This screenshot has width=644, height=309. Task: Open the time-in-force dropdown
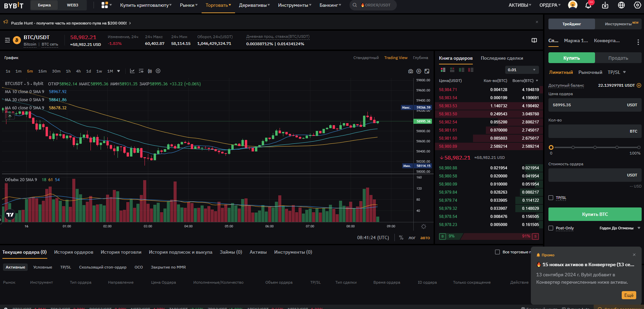[620, 228]
